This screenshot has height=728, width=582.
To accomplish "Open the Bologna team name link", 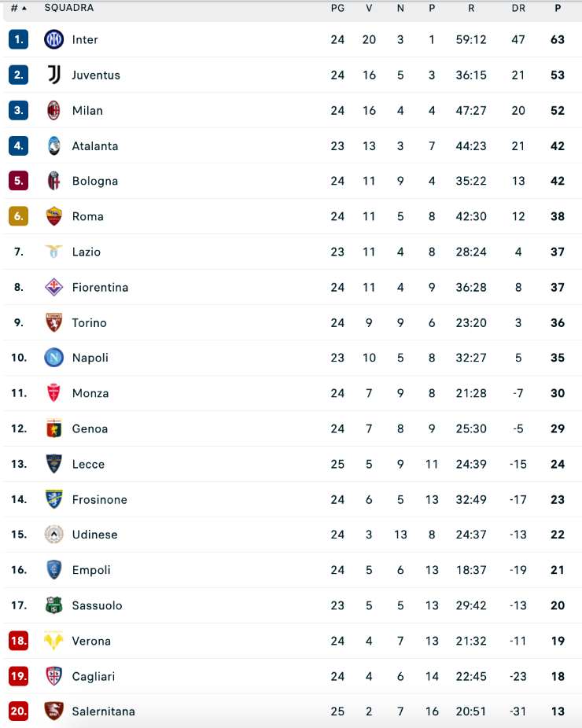I will pyautogui.click(x=94, y=181).
